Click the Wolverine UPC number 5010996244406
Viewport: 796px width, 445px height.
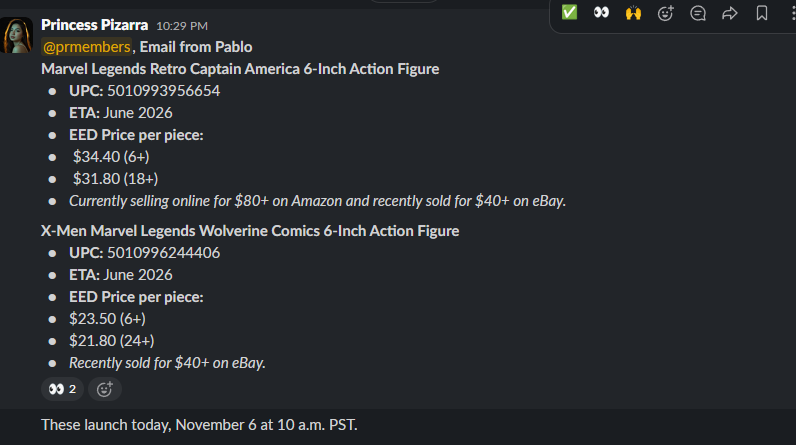click(163, 253)
